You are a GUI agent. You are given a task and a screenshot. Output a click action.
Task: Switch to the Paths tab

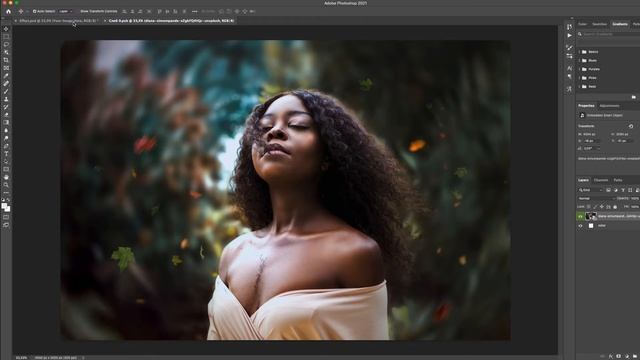click(x=618, y=180)
